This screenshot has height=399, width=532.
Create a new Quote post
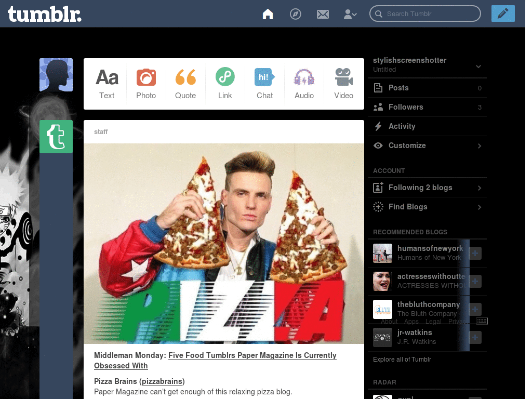pyautogui.click(x=185, y=84)
